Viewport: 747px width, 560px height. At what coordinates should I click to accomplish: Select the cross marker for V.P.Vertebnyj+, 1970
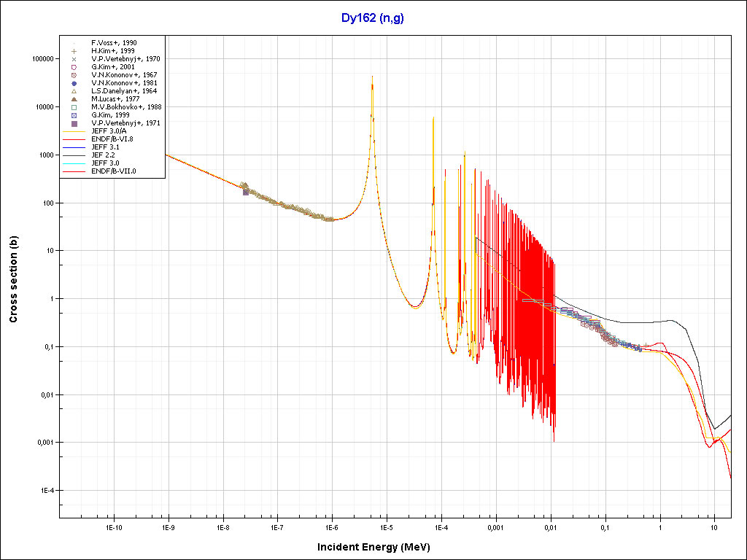[x=74, y=59]
